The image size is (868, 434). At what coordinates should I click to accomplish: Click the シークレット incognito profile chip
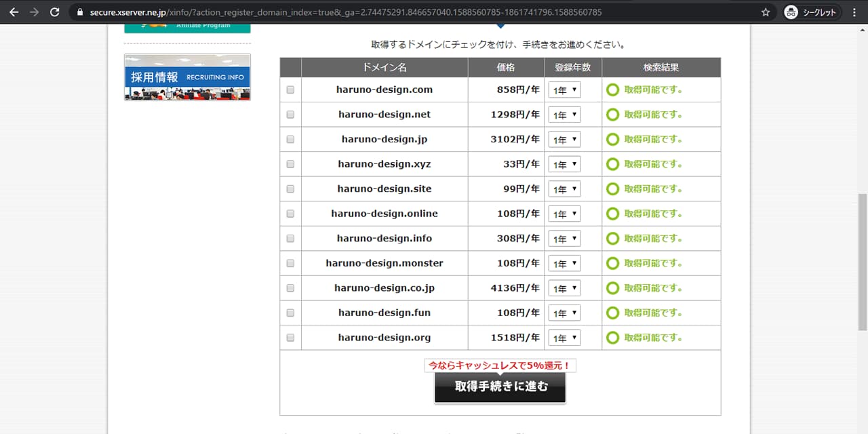tap(811, 12)
